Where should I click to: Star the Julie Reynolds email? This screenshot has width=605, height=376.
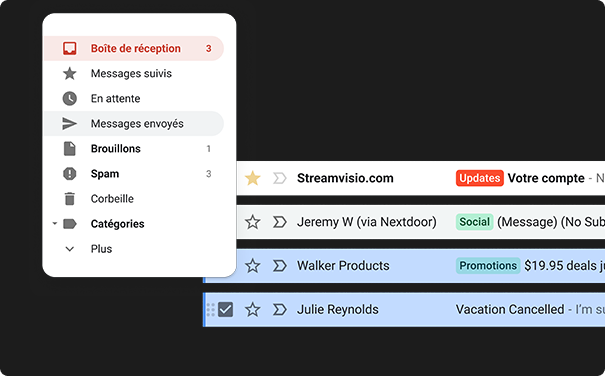click(x=253, y=310)
